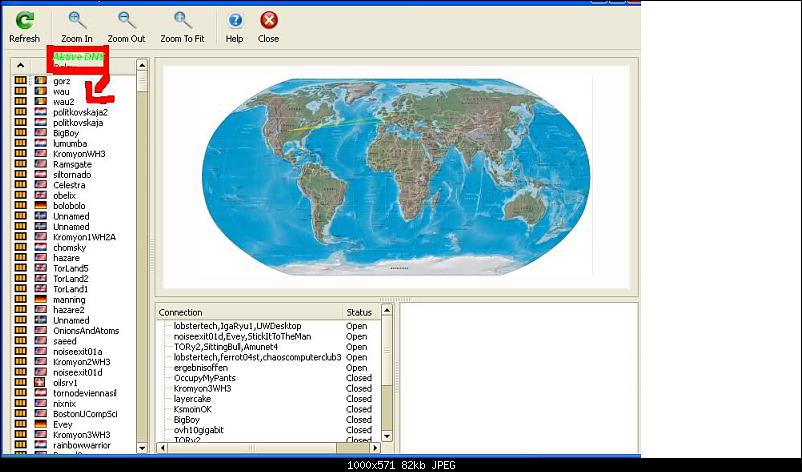Screen dimensions: 802x472
Task: Click connection list scrollbar down arrow
Action: tap(387, 436)
